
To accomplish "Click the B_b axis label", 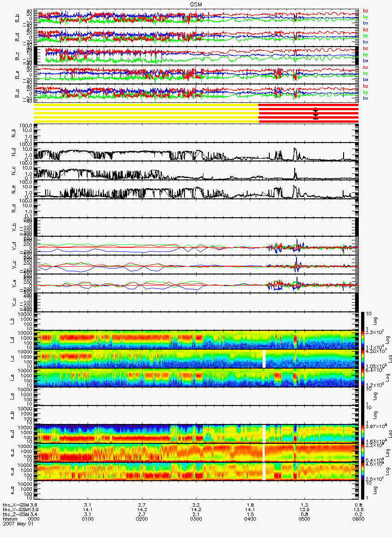I will 18,18.
